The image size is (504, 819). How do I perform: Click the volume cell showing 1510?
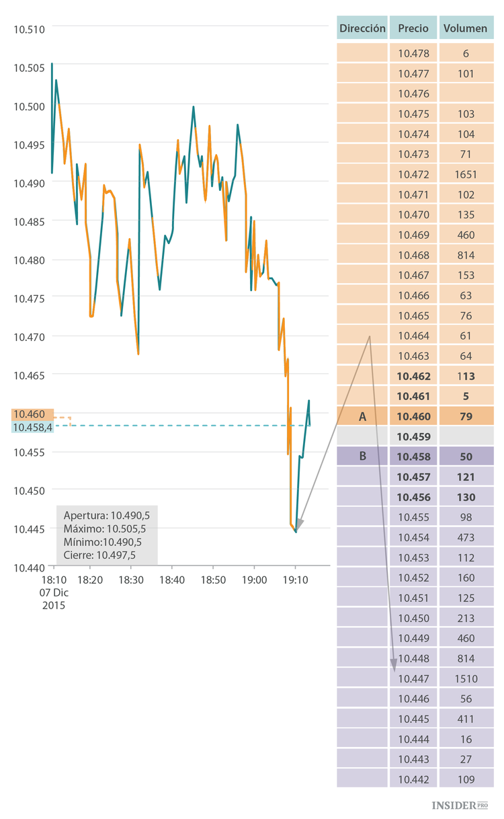(466, 678)
